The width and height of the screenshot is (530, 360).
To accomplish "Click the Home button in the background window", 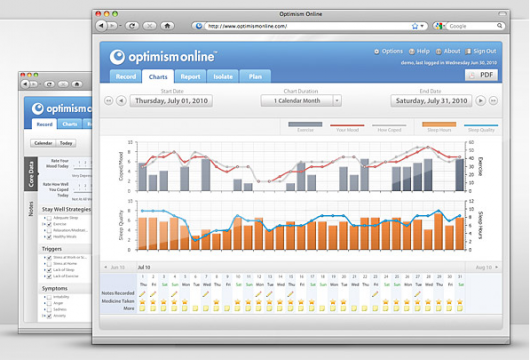I will [77, 84].
